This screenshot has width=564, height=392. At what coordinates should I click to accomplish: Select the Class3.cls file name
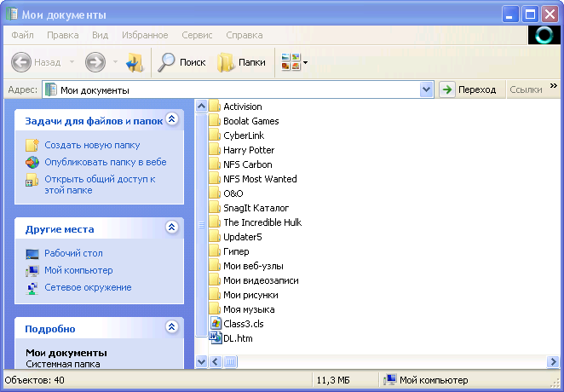click(x=244, y=324)
